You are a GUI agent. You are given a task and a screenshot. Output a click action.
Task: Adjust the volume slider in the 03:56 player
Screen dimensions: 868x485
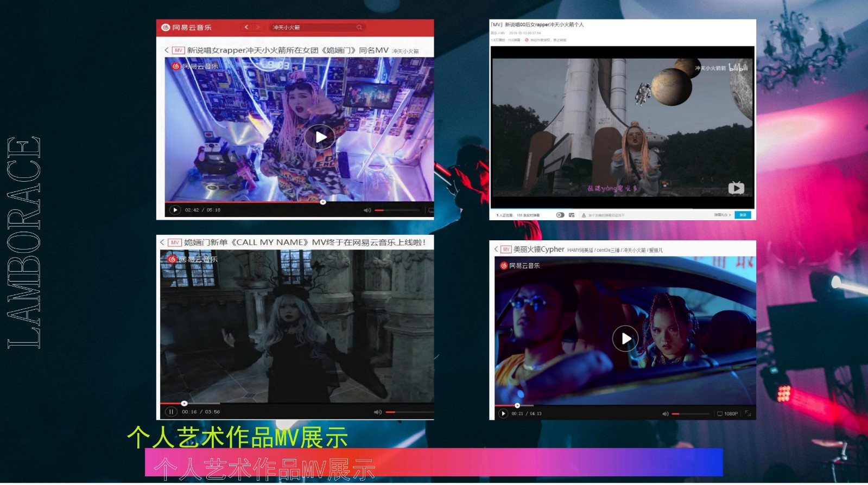409,412
